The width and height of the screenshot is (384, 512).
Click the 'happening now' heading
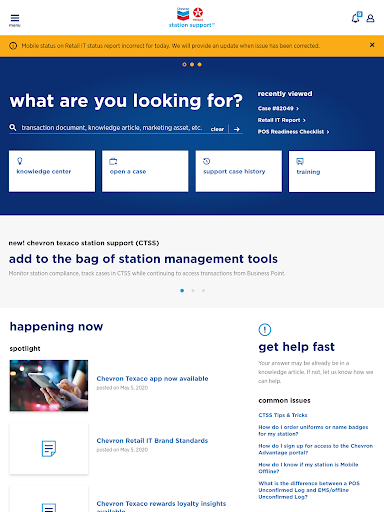[56, 327]
